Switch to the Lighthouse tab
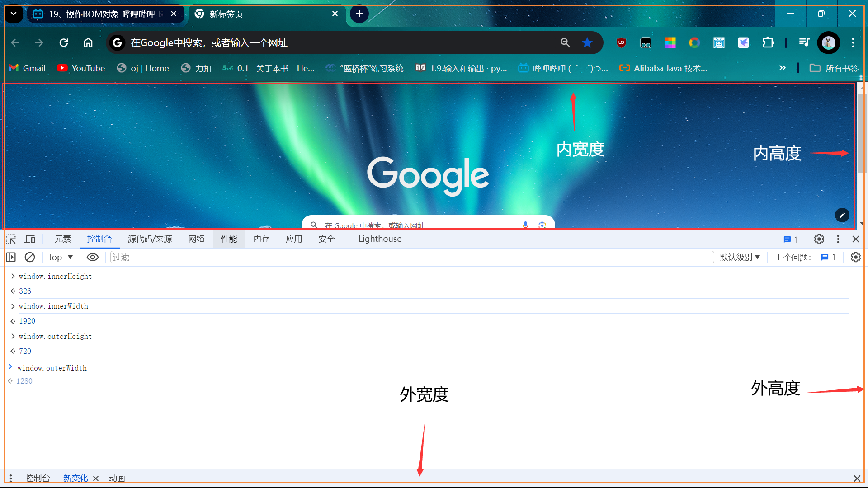The height and width of the screenshot is (488, 868). (380, 239)
